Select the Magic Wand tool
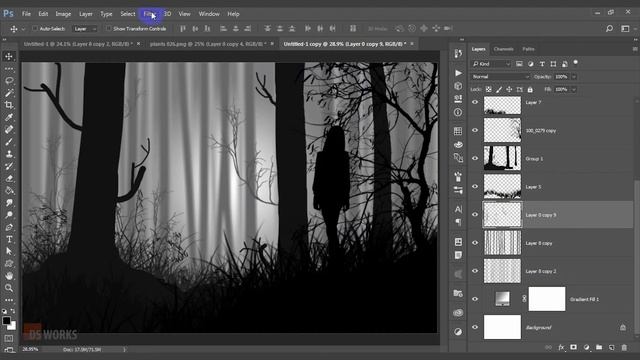This screenshot has height=360, width=640. click(9, 93)
